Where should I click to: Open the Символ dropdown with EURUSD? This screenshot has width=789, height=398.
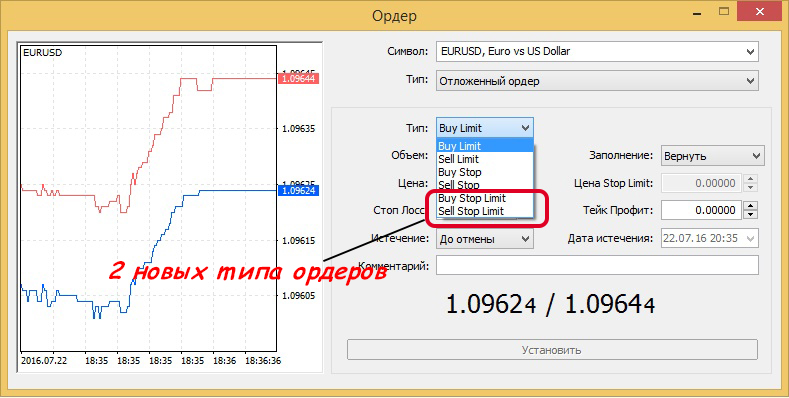coord(597,51)
